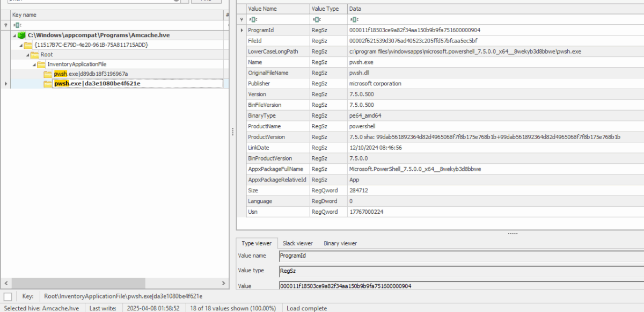Open the Binary viewer tab

click(340, 243)
